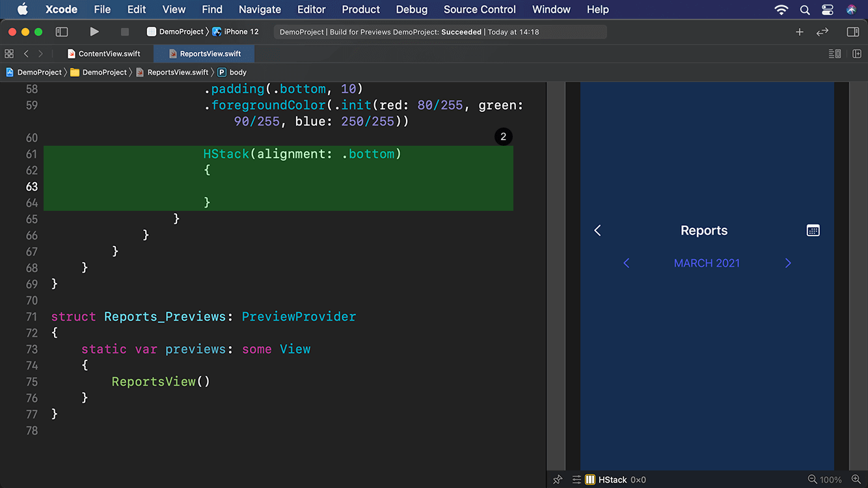
Task: Open the File menu
Action: tap(102, 9)
